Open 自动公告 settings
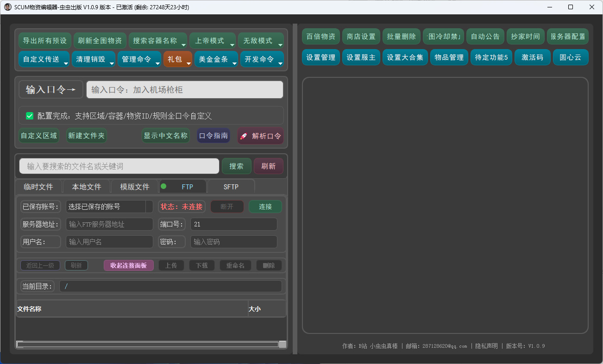Image resolution: width=603 pixels, height=364 pixels. pyautogui.click(x=485, y=37)
